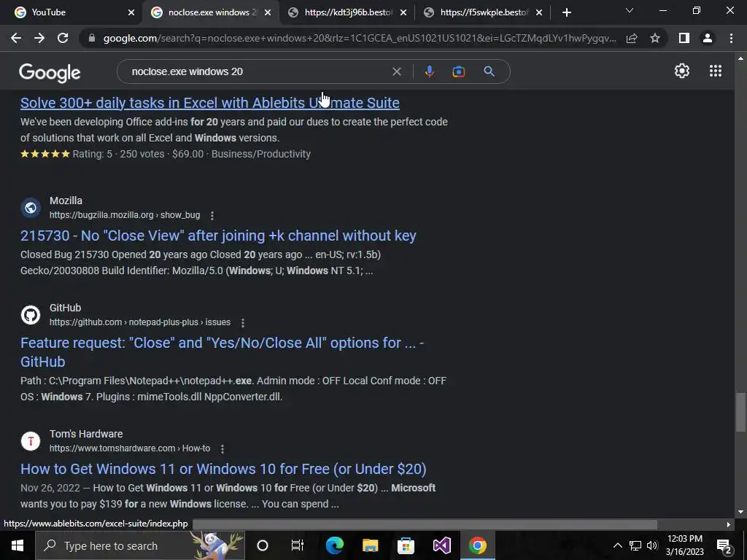Viewport: 747px width, 560px height.
Task: Open the Bugzilla 215730 Close View result
Action: point(218,236)
